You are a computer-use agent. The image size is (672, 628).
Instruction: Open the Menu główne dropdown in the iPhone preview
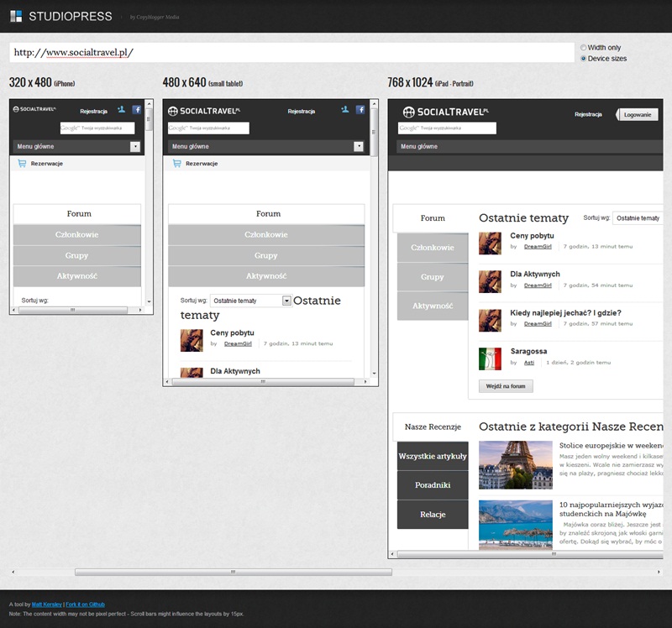pyautogui.click(x=135, y=146)
